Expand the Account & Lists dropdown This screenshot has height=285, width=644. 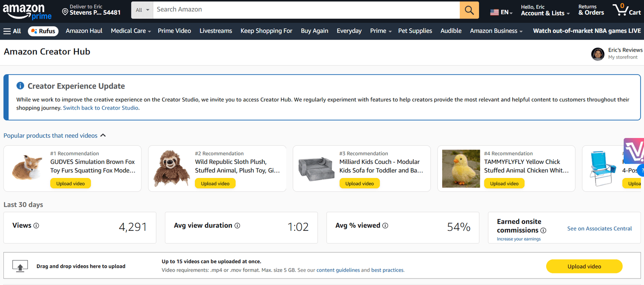[x=545, y=13]
